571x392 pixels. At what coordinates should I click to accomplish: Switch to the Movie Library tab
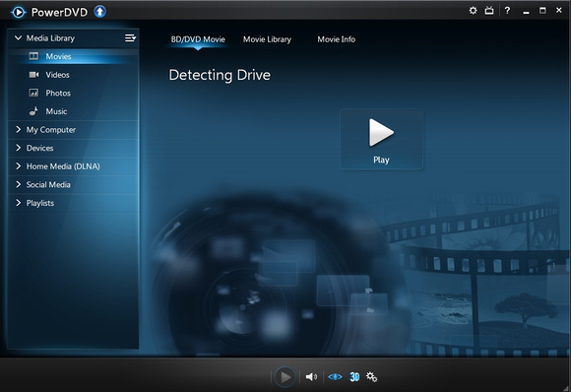click(x=267, y=39)
